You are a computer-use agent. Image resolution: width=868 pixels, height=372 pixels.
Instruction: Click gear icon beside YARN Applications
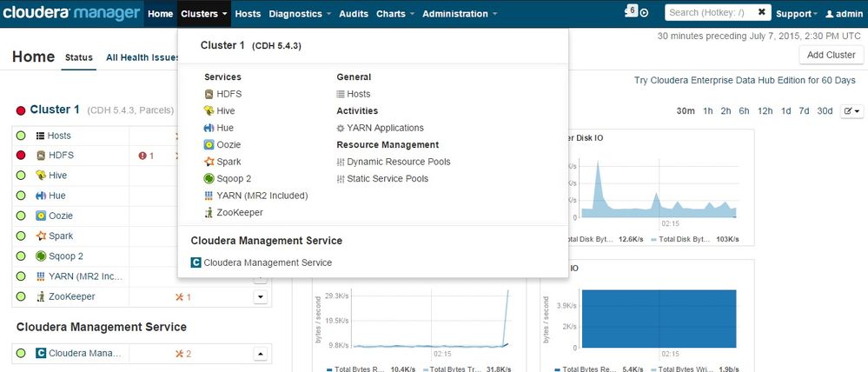[x=341, y=129]
